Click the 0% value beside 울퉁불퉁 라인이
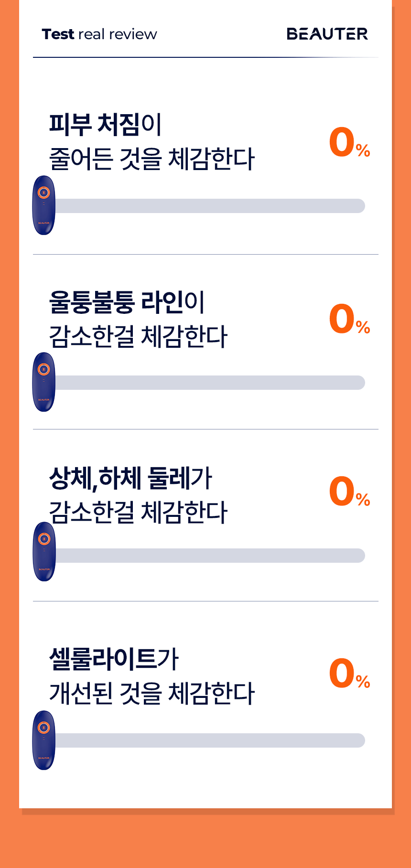The height and width of the screenshot is (868, 411). 350,319
